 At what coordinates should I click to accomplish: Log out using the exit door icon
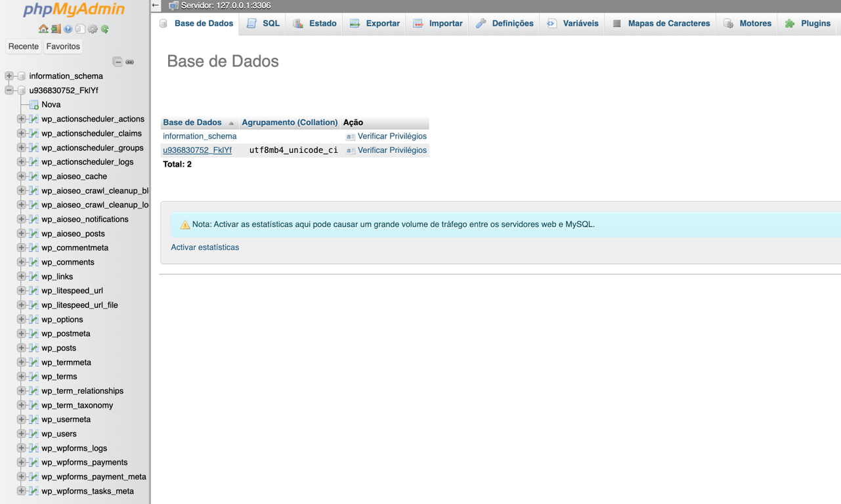pyautogui.click(x=56, y=29)
